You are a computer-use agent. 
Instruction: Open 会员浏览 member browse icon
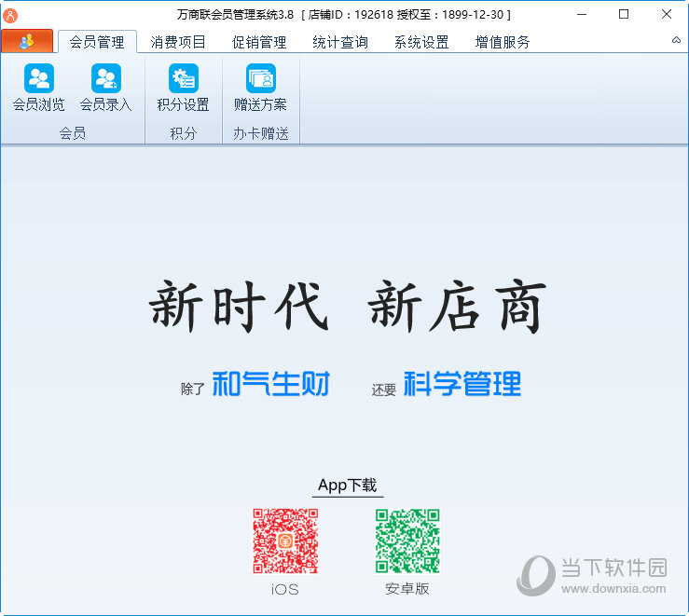(x=38, y=87)
